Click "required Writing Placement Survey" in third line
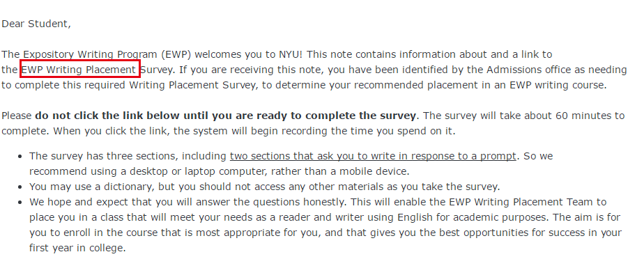This screenshot has height=259, width=644. click(192, 86)
